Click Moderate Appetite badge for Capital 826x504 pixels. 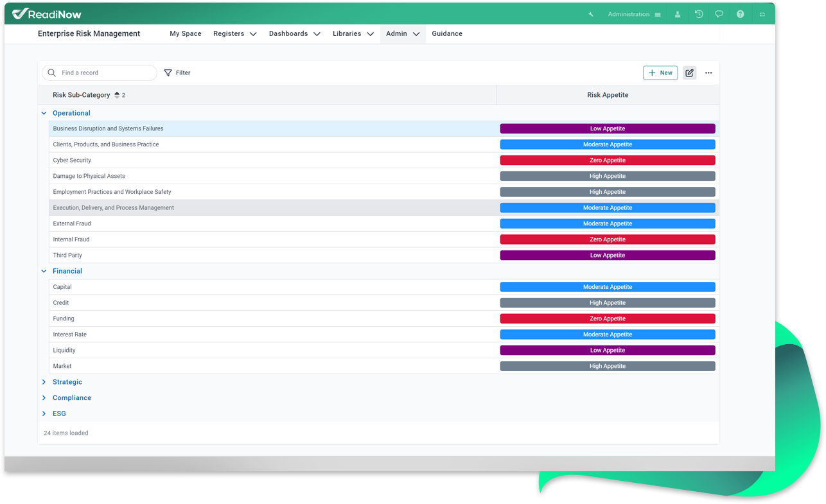pyautogui.click(x=608, y=287)
